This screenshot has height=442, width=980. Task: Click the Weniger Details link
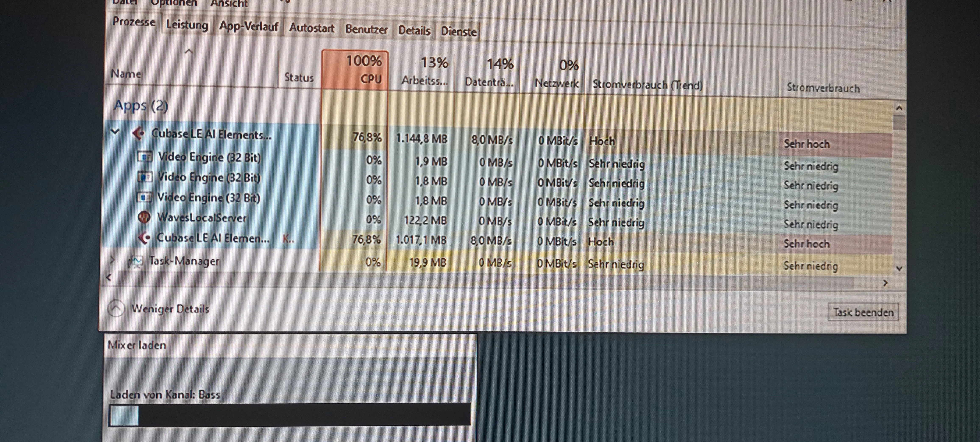[170, 309]
